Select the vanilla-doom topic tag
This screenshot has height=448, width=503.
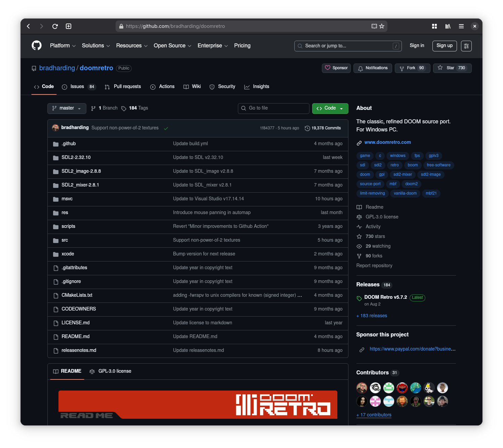[x=405, y=193]
